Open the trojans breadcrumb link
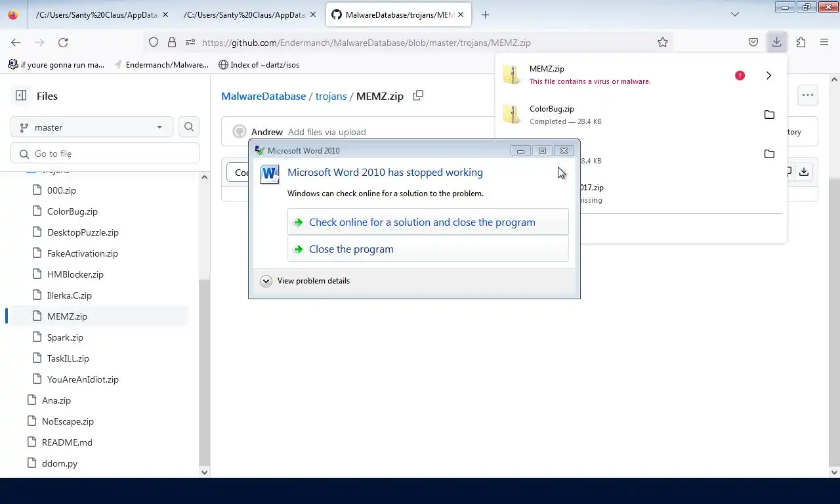 pos(331,96)
